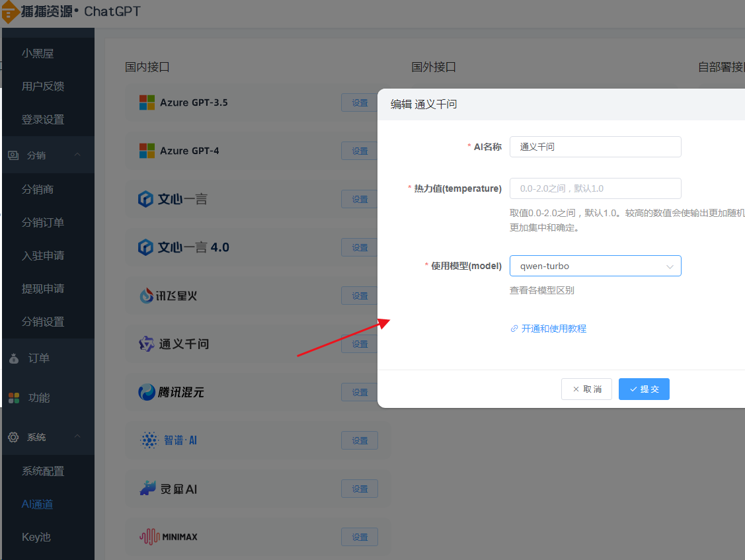Click the 文心一言 4.0 logo icon

point(145,247)
